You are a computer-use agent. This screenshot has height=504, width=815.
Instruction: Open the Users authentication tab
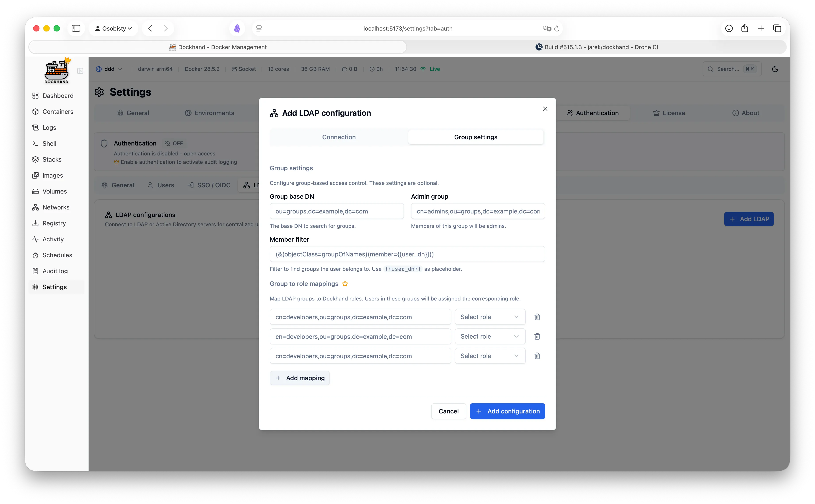[x=160, y=185]
